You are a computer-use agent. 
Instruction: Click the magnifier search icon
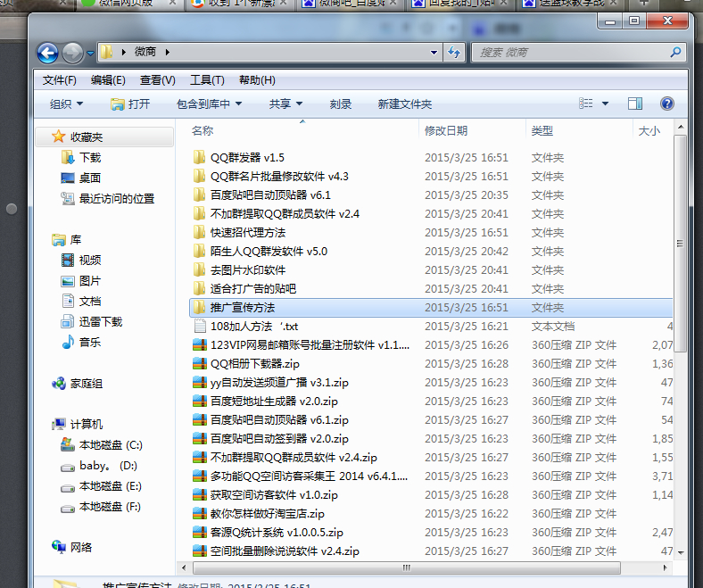pyautogui.click(x=675, y=53)
